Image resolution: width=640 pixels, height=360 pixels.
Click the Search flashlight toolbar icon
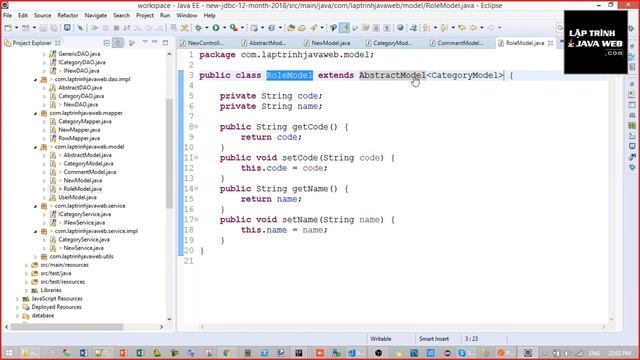313,28
